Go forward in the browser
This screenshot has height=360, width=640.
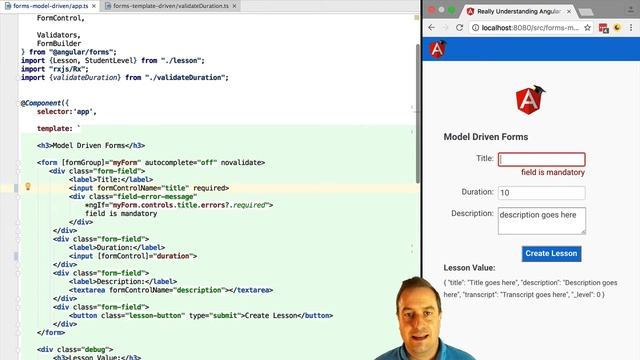(x=445, y=28)
